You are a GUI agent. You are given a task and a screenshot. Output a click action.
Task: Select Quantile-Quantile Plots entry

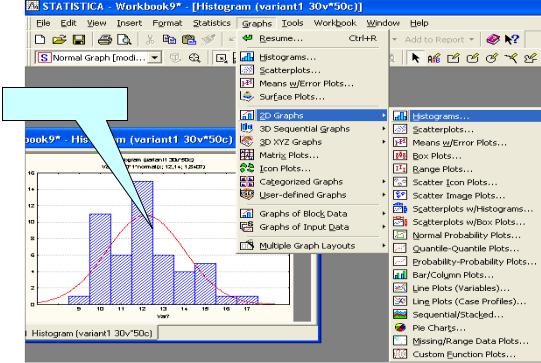point(465,248)
